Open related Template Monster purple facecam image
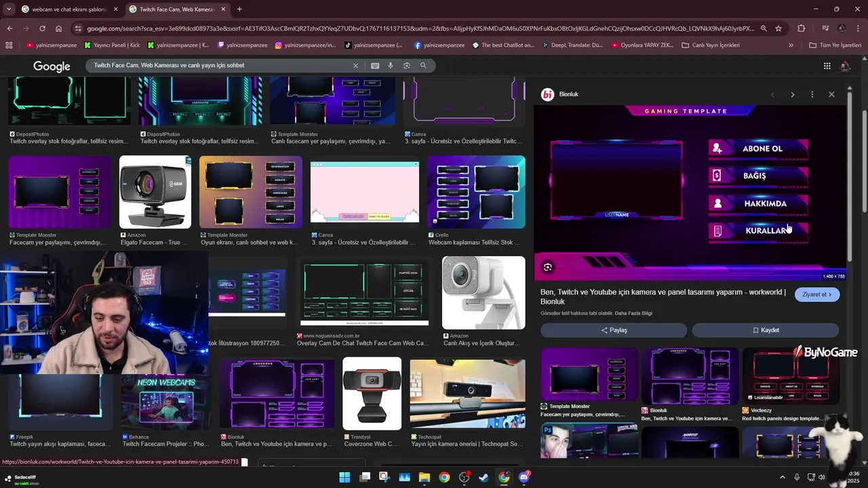Screen dimensions: 868x488 pyautogui.click(x=589, y=374)
